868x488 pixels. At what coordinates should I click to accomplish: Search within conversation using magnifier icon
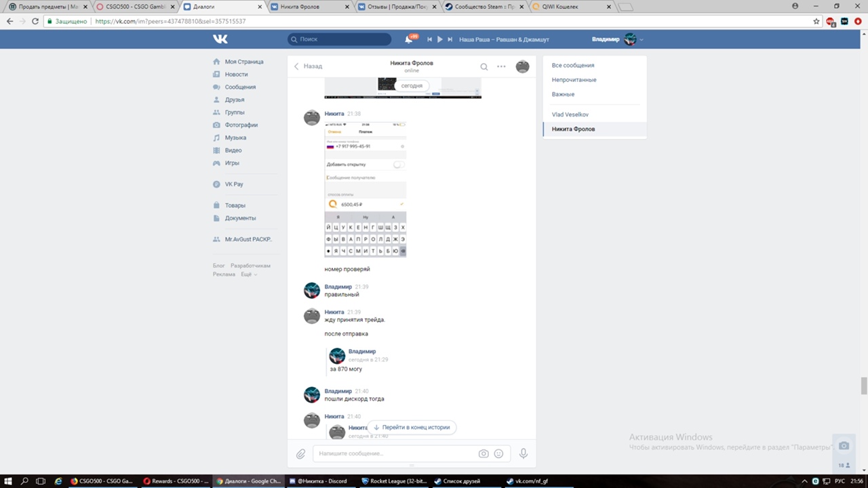click(484, 66)
